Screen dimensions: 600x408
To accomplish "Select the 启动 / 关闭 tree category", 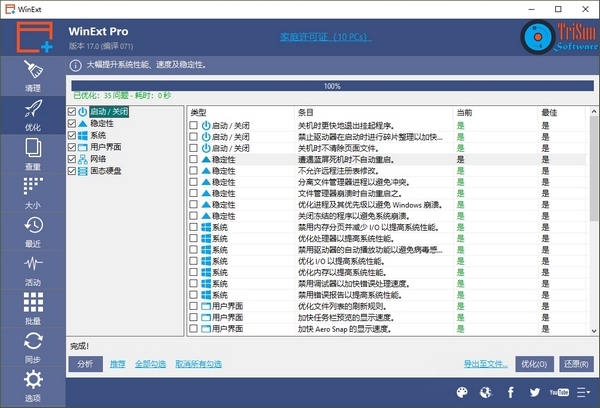I will tap(109, 112).
